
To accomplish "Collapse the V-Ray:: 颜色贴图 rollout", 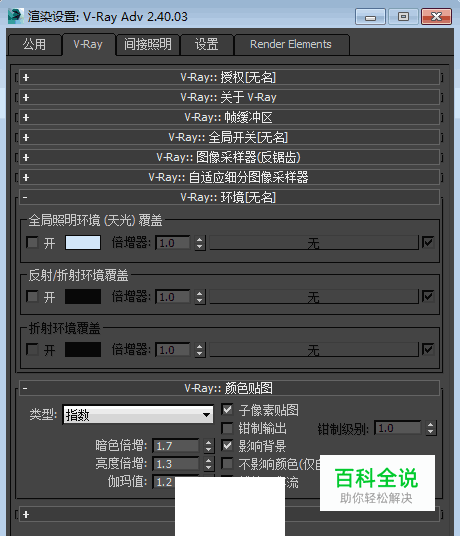I will click(229, 388).
